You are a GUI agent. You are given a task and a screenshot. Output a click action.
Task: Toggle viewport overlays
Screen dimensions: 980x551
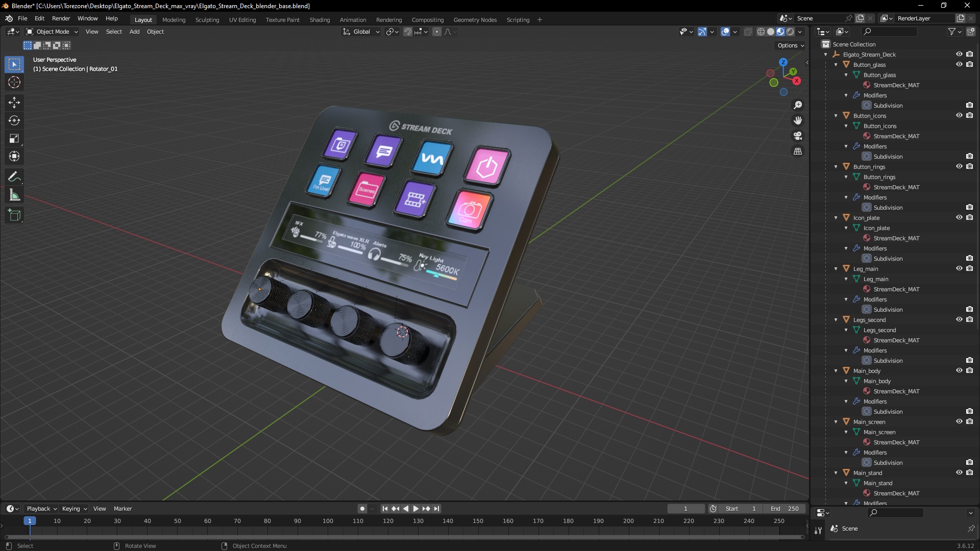(x=725, y=32)
